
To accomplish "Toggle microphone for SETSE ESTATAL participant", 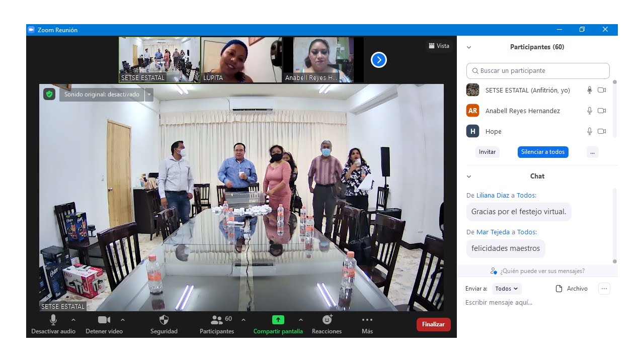I will [x=590, y=90].
